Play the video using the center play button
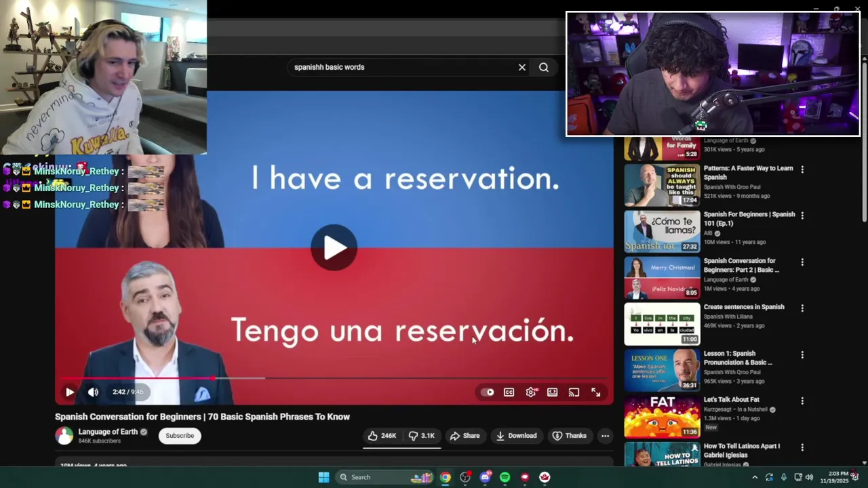This screenshot has width=868, height=488. click(x=334, y=248)
